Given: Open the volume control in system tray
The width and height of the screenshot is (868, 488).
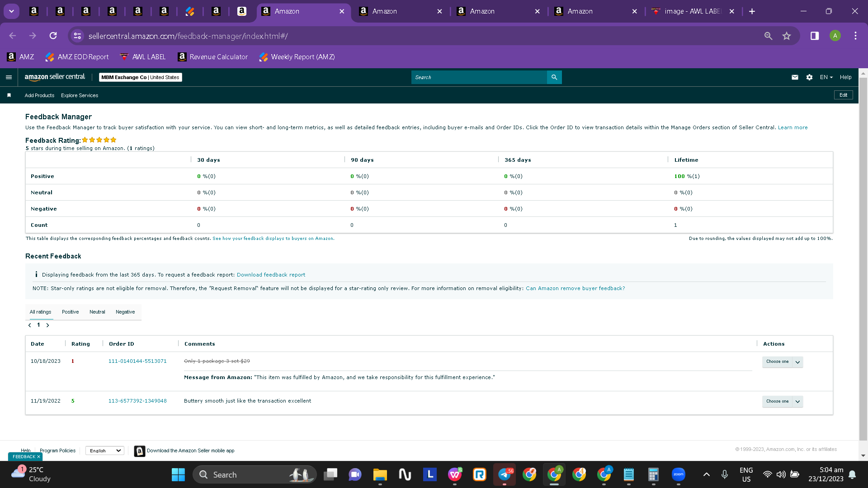Looking at the screenshot, I should point(781,475).
